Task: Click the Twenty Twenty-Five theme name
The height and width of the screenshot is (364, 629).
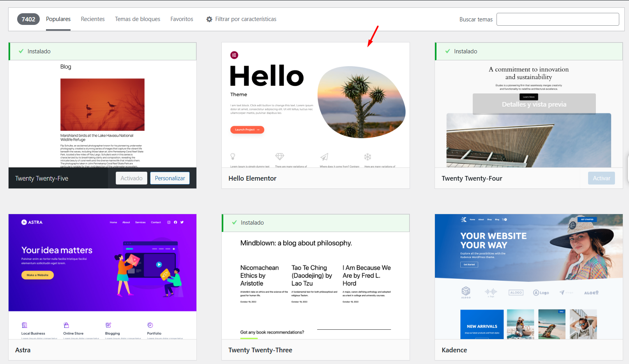Action: tap(42, 178)
